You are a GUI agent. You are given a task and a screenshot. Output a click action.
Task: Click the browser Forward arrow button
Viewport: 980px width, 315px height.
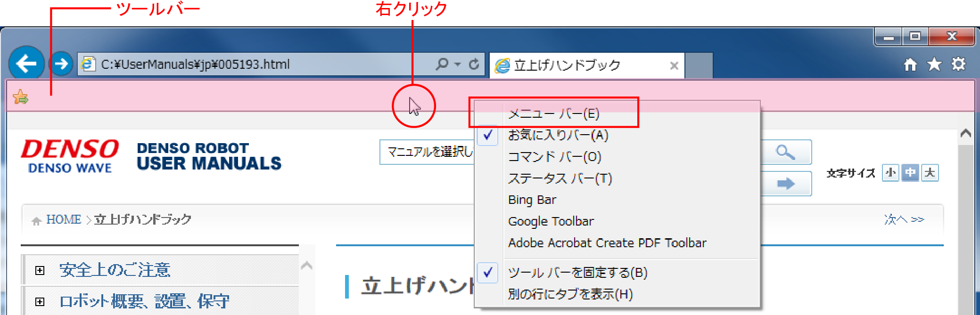[61, 64]
